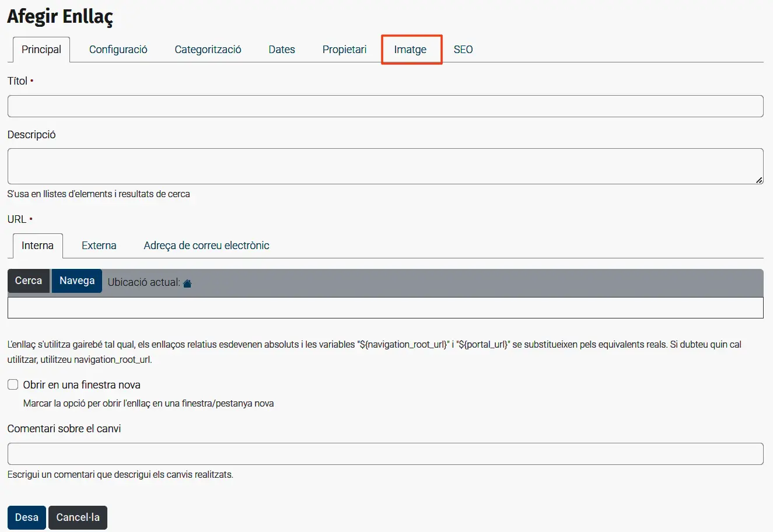The image size is (773, 532).
Task: Select the Interna URL tab
Action: 38,246
